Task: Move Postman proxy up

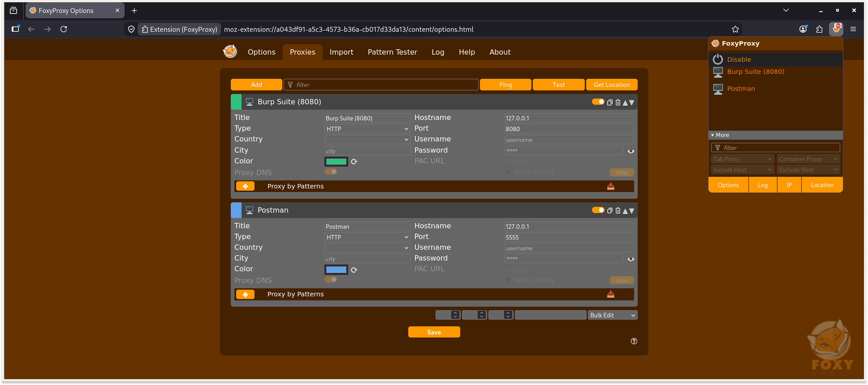Action: [x=625, y=211]
